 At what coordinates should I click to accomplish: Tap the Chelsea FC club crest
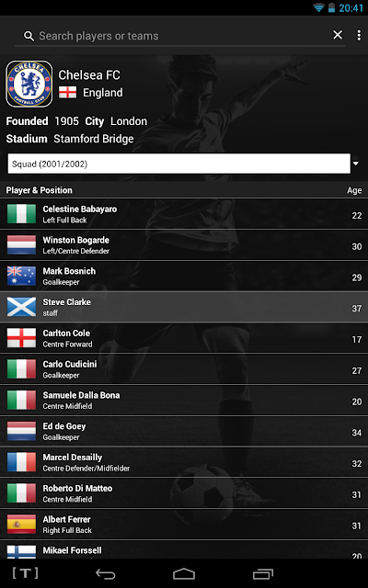tap(29, 84)
